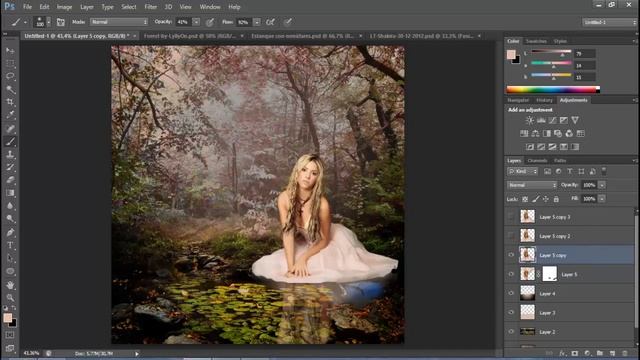Image resolution: width=640 pixels, height=360 pixels.
Task: Open the layer blend mode dropdown
Action: [x=532, y=185]
